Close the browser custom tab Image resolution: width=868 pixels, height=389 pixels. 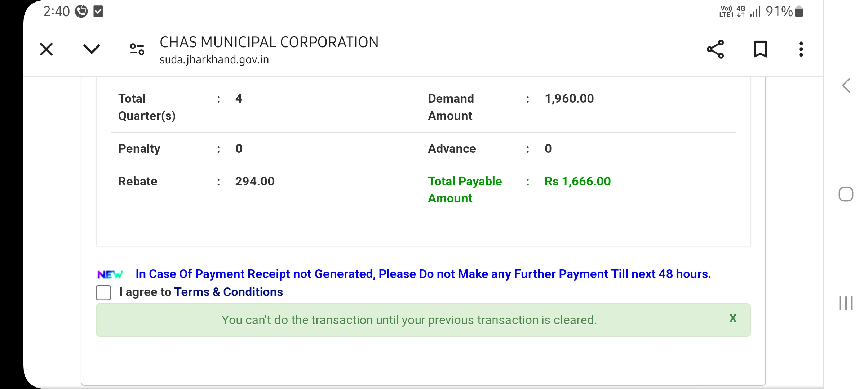(x=46, y=49)
